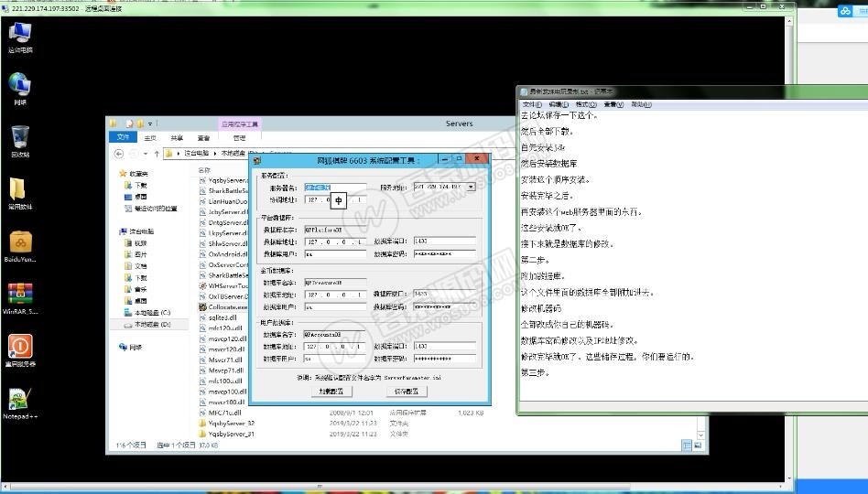Switch to the 主页 ribbon tab

pyautogui.click(x=150, y=138)
